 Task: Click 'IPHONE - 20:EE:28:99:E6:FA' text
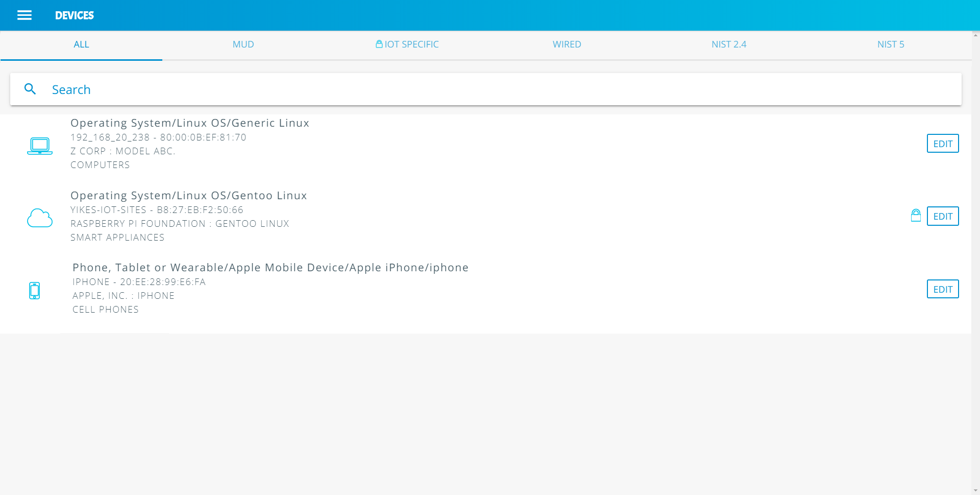(x=139, y=282)
